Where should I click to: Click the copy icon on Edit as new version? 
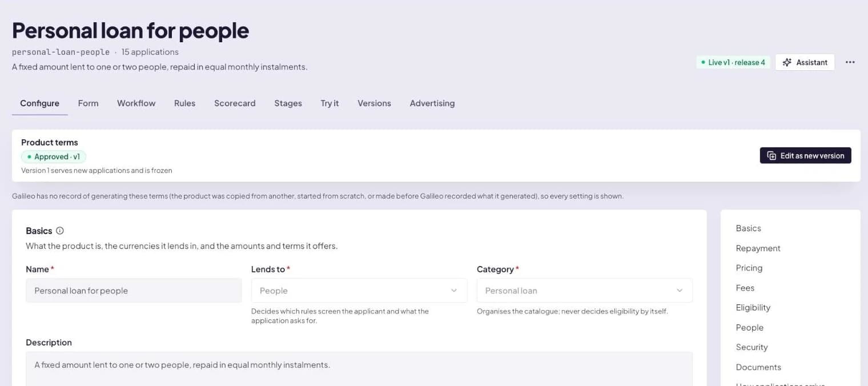[x=771, y=155]
